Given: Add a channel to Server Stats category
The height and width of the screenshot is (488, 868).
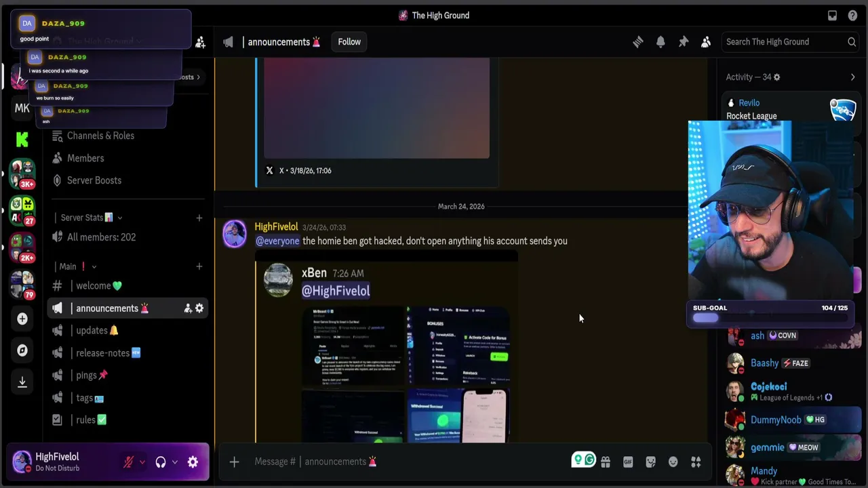Looking at the screenshot, I should 199,218.
